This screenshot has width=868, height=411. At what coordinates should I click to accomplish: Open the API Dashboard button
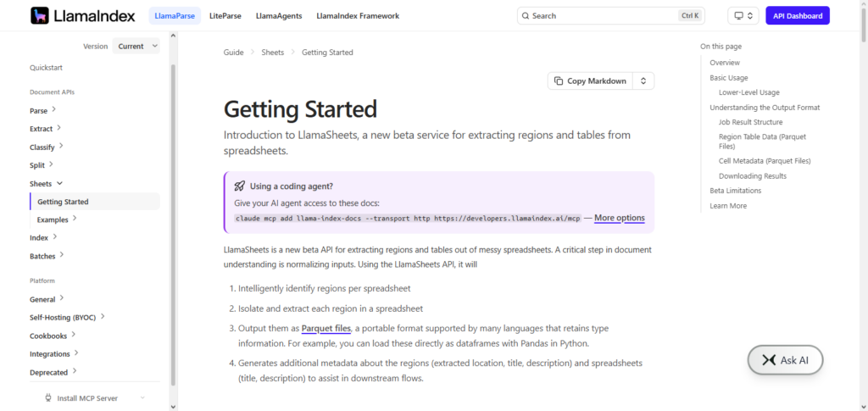798,15
